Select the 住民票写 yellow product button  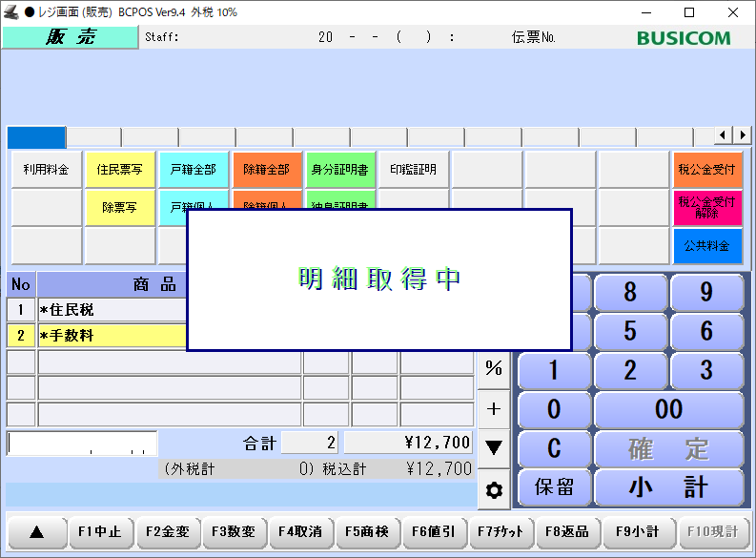(120, 170)
